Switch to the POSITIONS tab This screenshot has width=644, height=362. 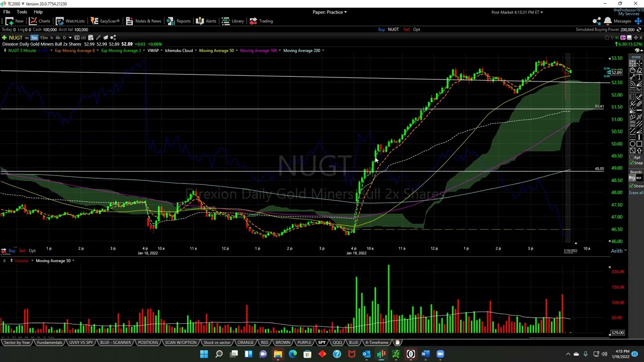148,342
